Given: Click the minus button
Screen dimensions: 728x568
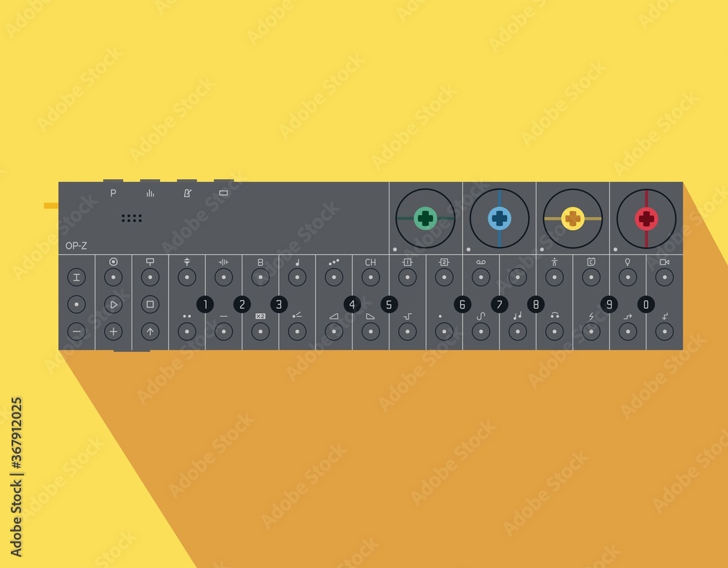Looking at the screenshot, I should [x=76, y=331].
